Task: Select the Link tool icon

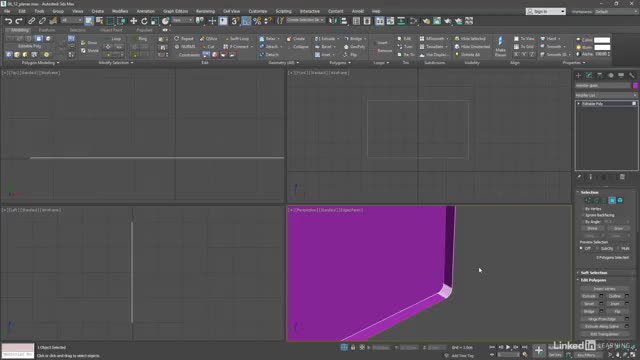Action: point(31,21)
